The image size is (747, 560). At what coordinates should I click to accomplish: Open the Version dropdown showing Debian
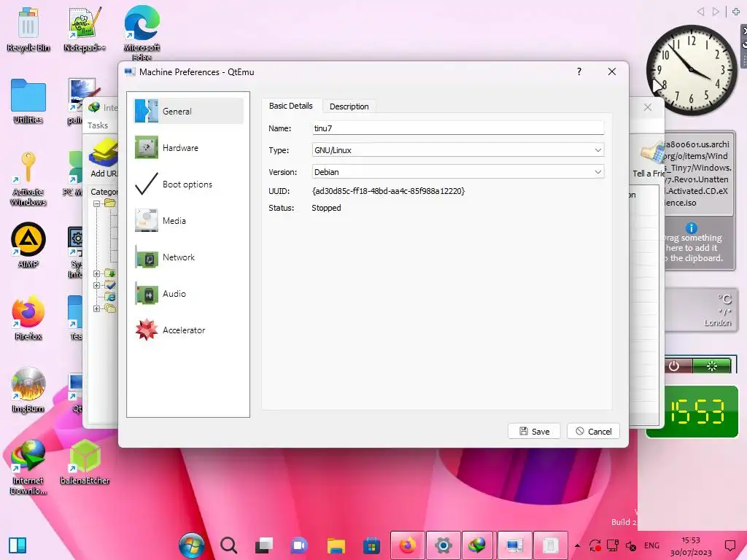coord(458,172)
